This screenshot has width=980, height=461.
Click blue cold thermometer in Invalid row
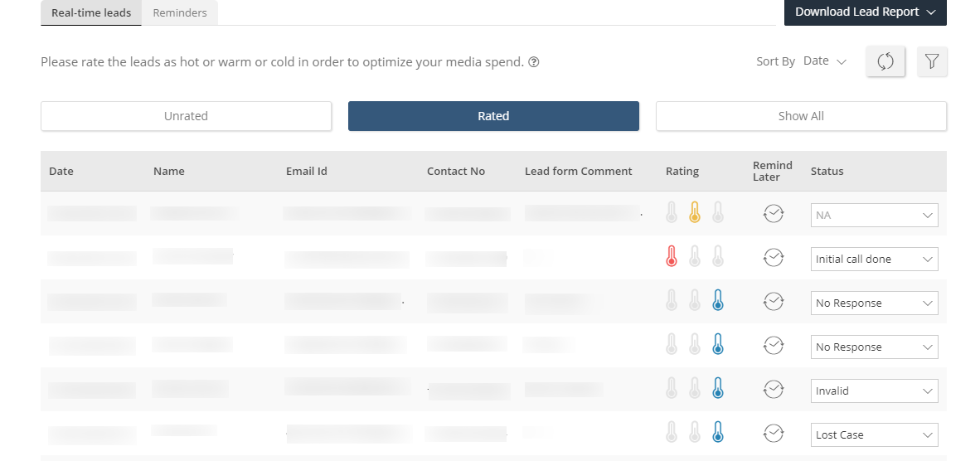[x=717, y=388]
